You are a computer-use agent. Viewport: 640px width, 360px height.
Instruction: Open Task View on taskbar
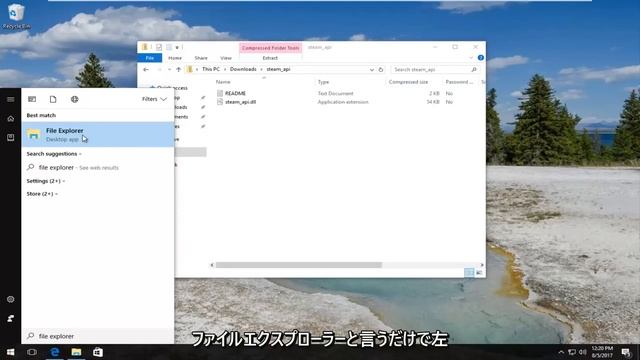(x=32, y=352)
